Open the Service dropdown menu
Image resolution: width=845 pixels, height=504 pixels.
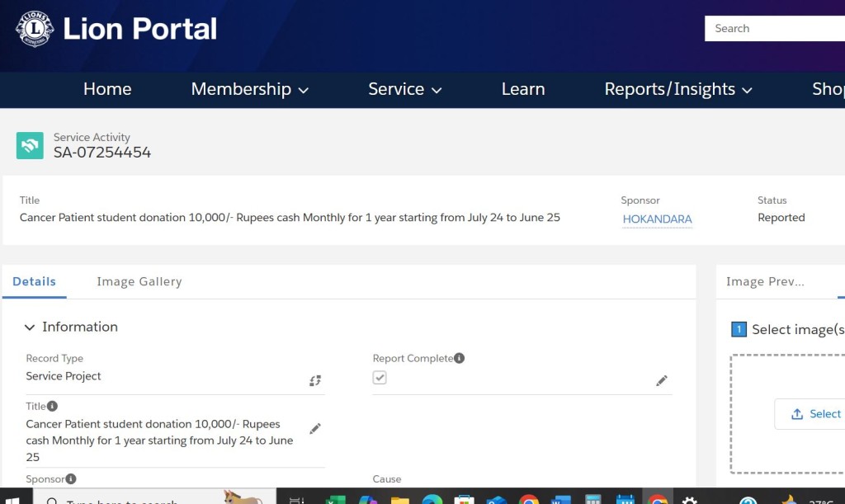click(405, 89)
